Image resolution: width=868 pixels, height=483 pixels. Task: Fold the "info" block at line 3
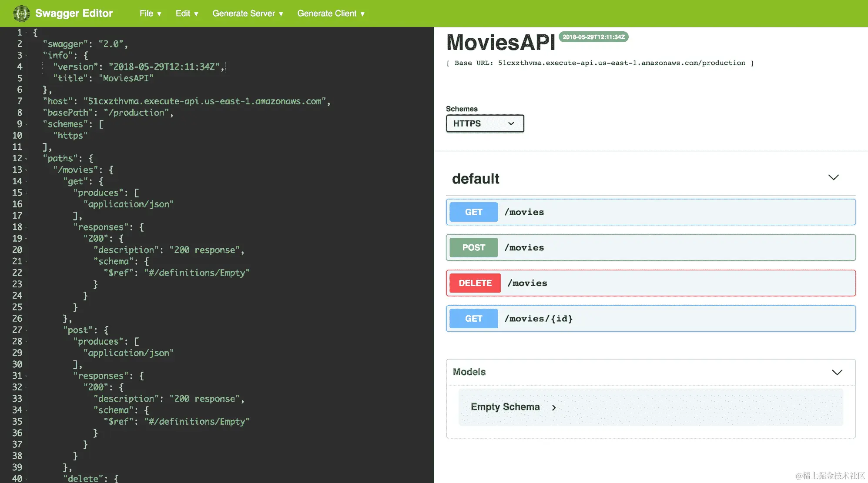27,56
